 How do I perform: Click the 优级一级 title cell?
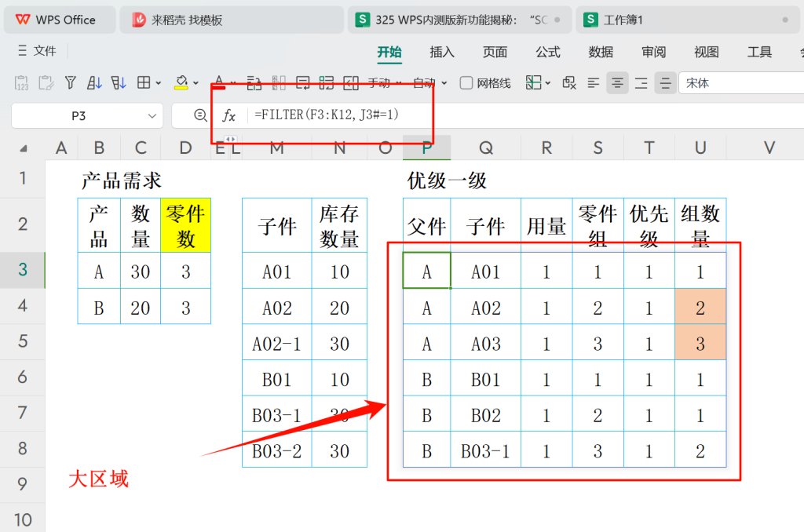coord(447,180)
